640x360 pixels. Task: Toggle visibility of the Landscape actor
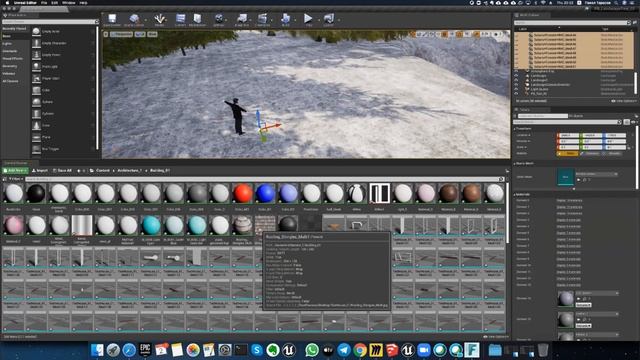516,76
